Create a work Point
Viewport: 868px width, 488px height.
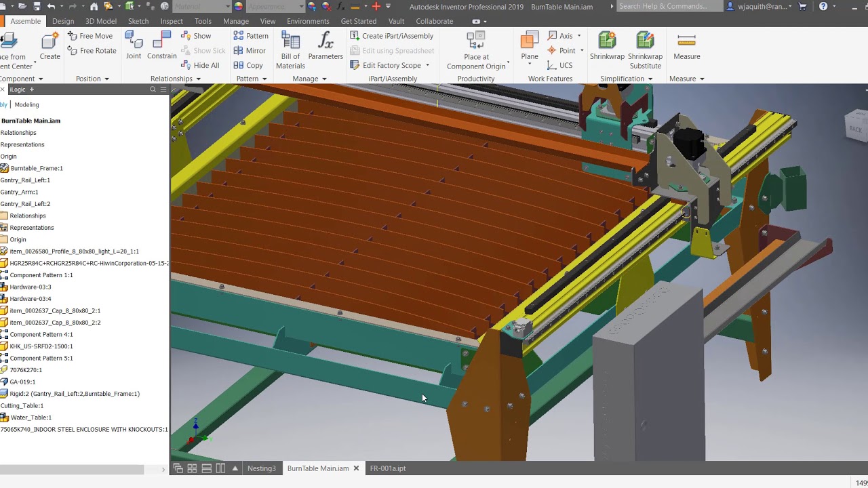click(x=562, y=51)
